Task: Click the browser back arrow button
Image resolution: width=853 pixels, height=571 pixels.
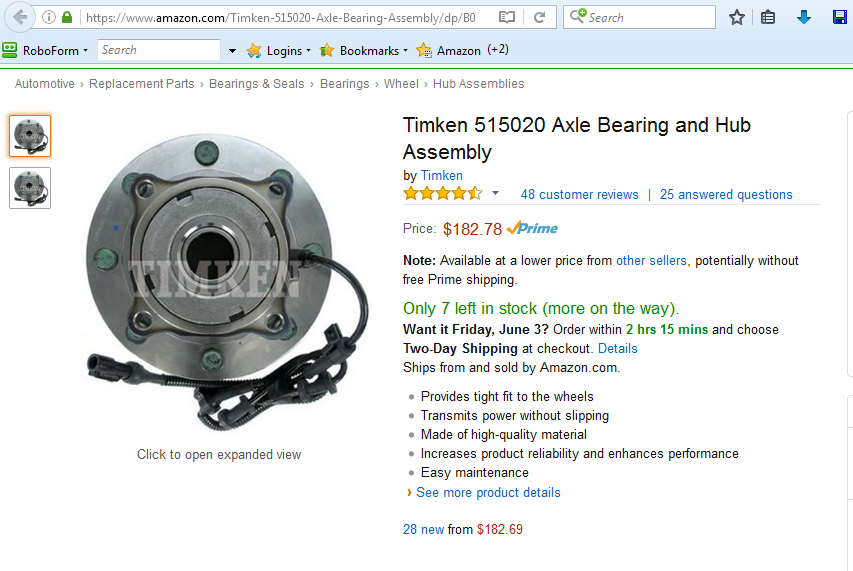Action: [x=20, y=17]
